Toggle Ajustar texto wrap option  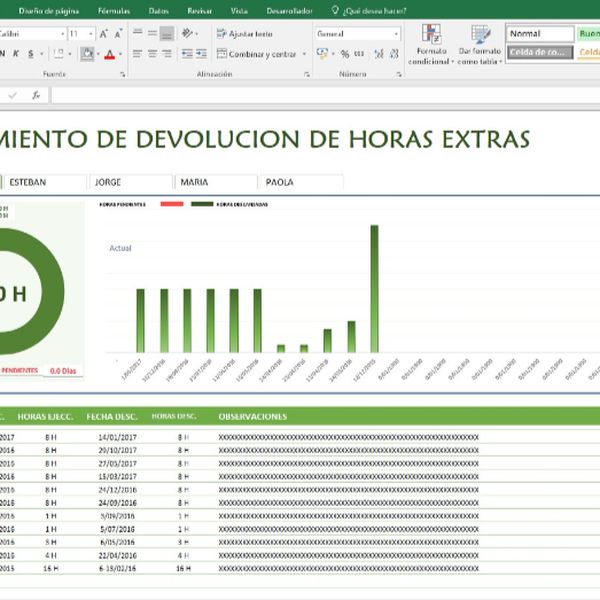click(x=245, y=34)
